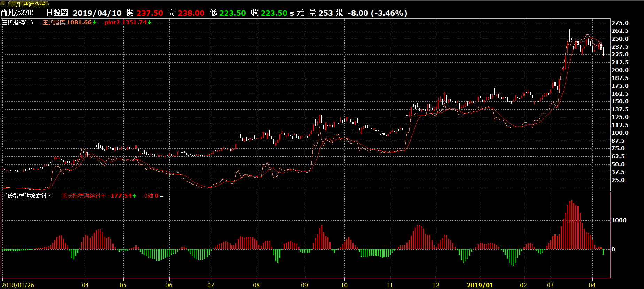Screen dimensions: 644x289
Task: Click the 王氏指標(ok) indicator title
Action: [x=18, y=22]
